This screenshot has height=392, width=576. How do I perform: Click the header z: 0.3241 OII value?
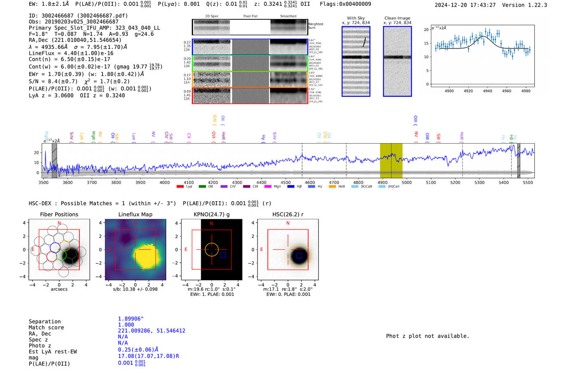point(282,4)
